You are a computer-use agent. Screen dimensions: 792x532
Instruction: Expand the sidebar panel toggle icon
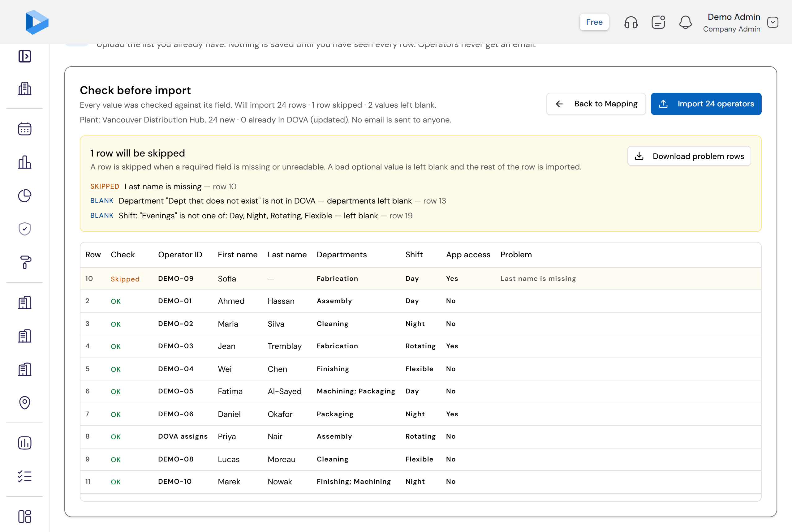click(x=24, y=56)
